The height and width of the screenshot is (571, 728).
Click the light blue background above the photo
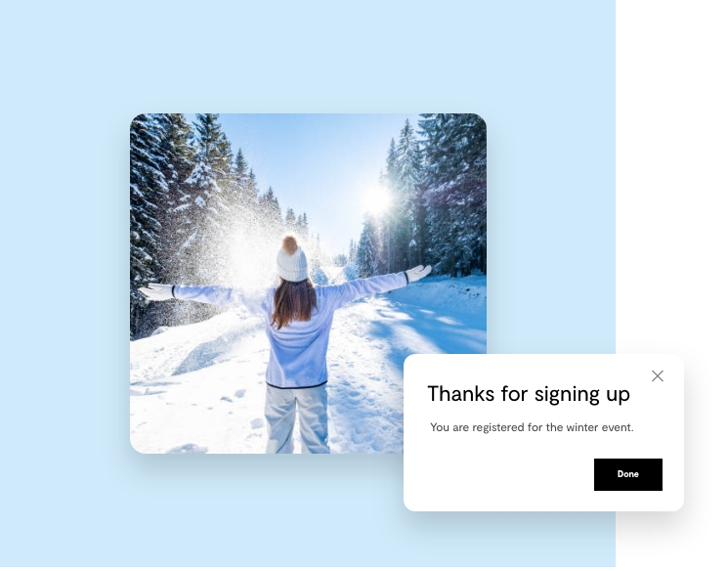(x=308, y=56)
